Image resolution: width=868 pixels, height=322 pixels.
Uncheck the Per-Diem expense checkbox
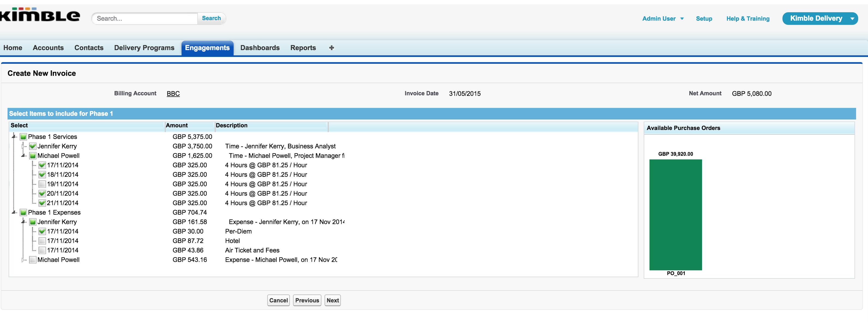(x=42, y=231)
